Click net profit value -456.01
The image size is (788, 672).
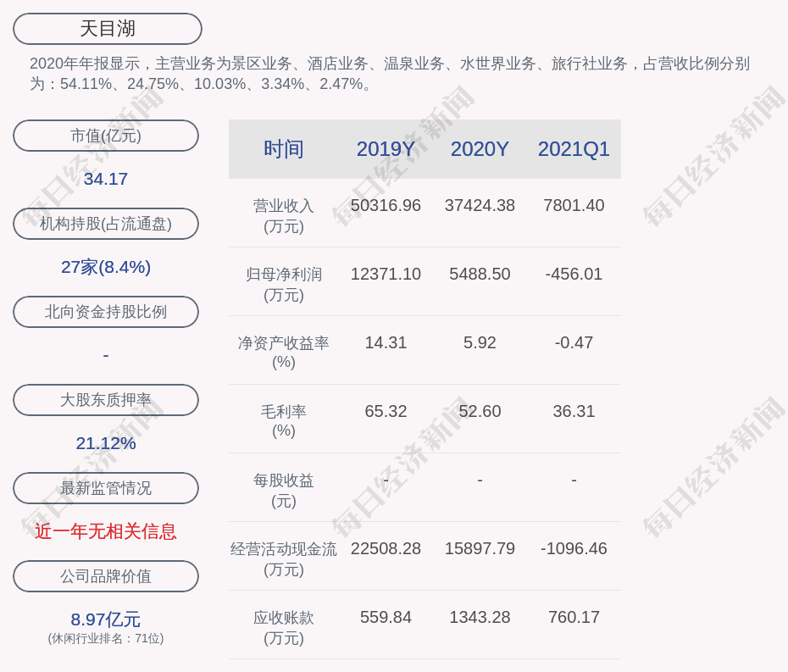pyautogui.click(x=574, y=274)
